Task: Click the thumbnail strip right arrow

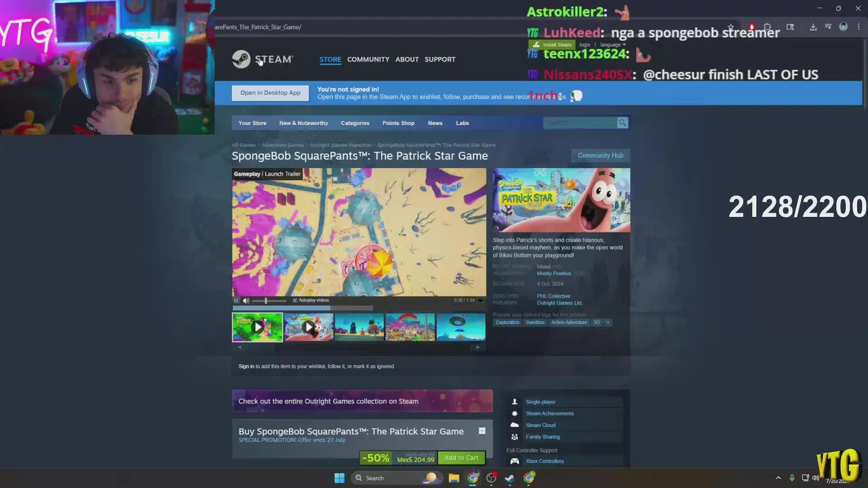Action: pos(477,347)
